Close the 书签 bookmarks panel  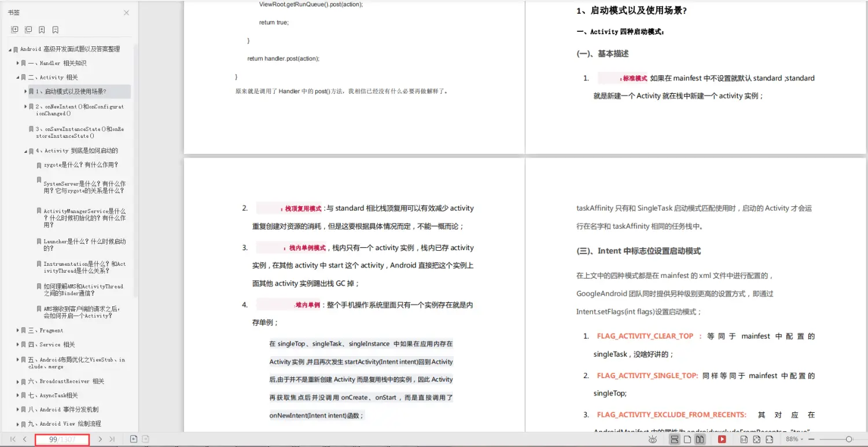pyautogui.click(x=126, y=13)
